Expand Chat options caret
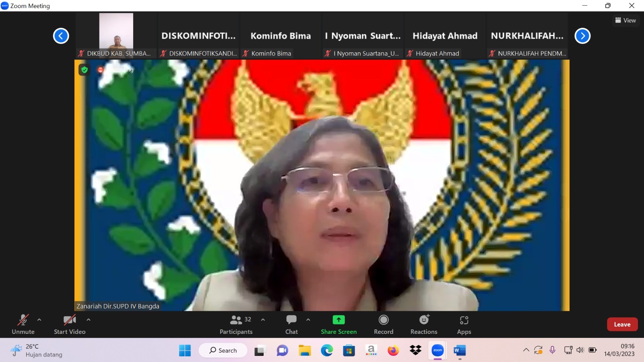The image size is (644, 362). (x=308, y=320)
